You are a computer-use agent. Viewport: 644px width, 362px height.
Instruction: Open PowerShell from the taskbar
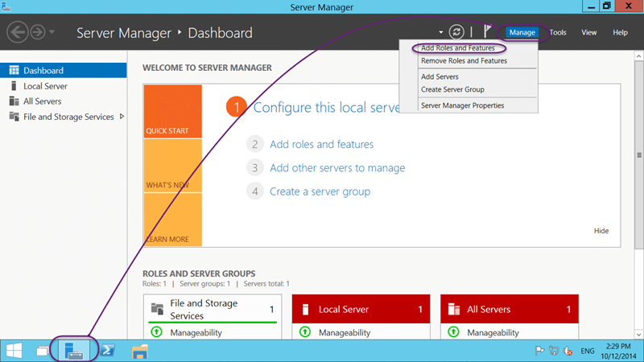[x=108, y=351]
